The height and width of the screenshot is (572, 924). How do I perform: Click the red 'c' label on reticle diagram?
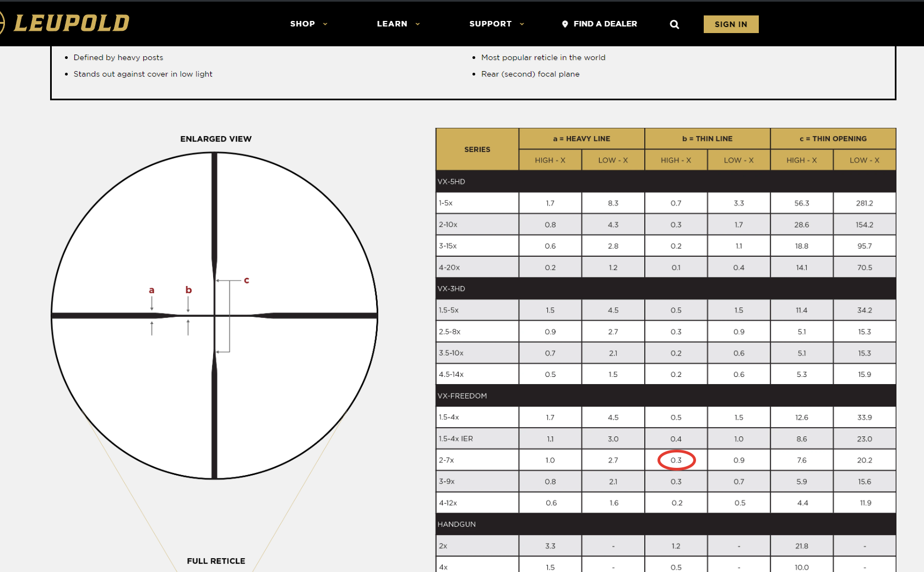247,280
